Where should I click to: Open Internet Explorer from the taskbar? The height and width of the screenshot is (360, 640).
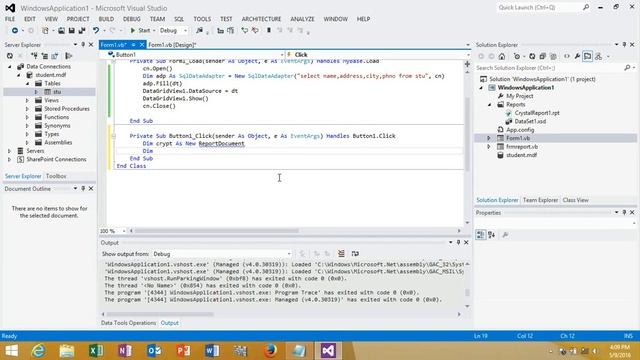click(x=38, y=351)
